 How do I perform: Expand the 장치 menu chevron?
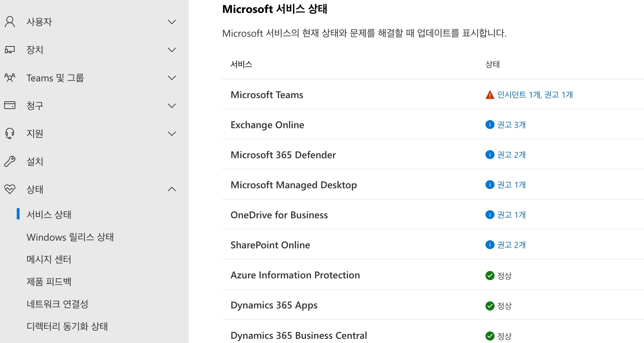tap(171, 50)
